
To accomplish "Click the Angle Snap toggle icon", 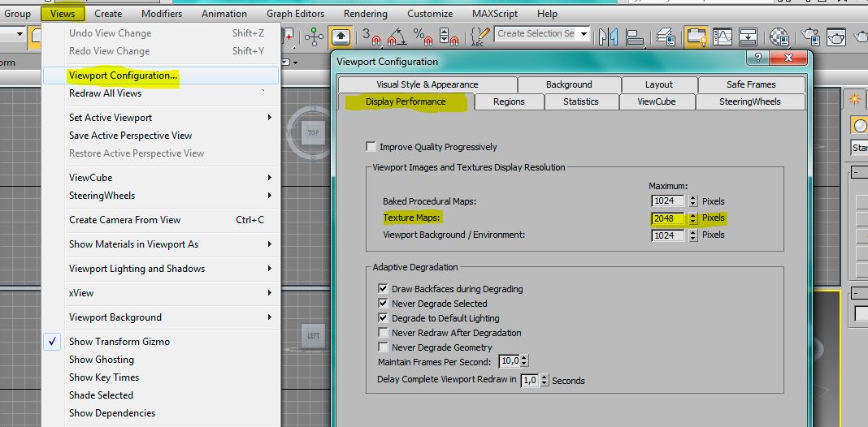I will click(396, 37).
